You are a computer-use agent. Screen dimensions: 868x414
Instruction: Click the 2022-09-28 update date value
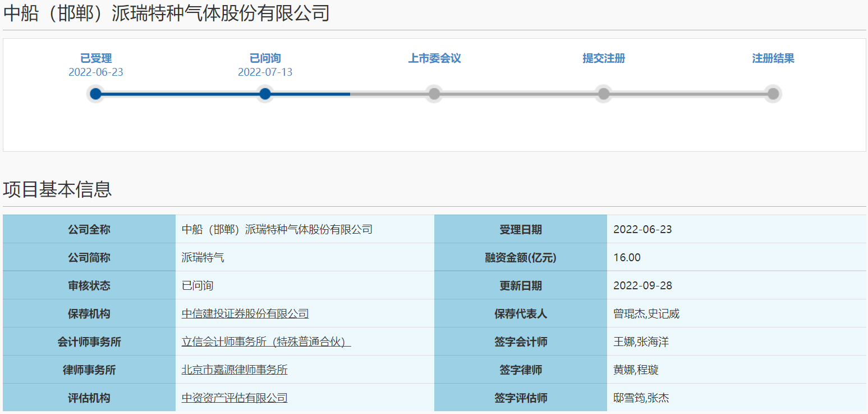point(642,285)
